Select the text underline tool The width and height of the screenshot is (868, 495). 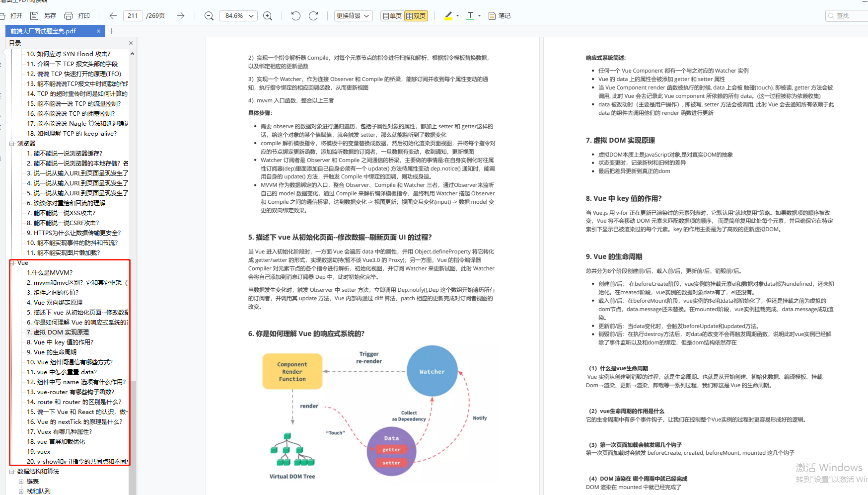pos(470,16)
